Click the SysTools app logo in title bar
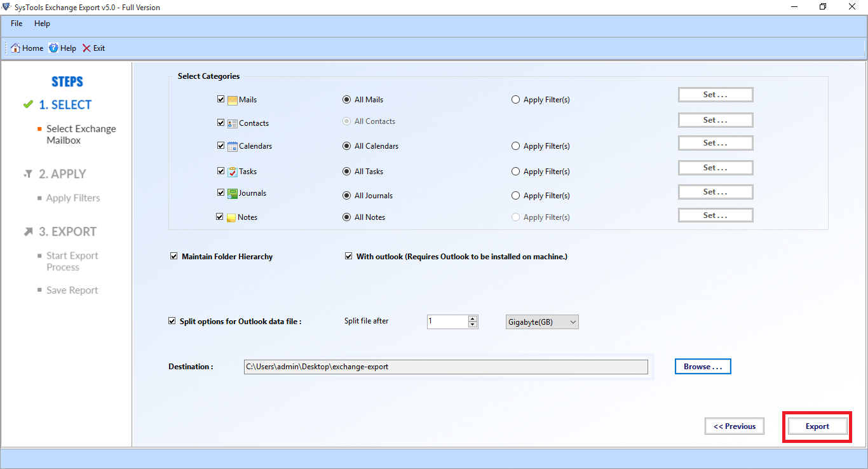Image resolution: width=868 pixels, height=469 pixels. click(7, 7)
